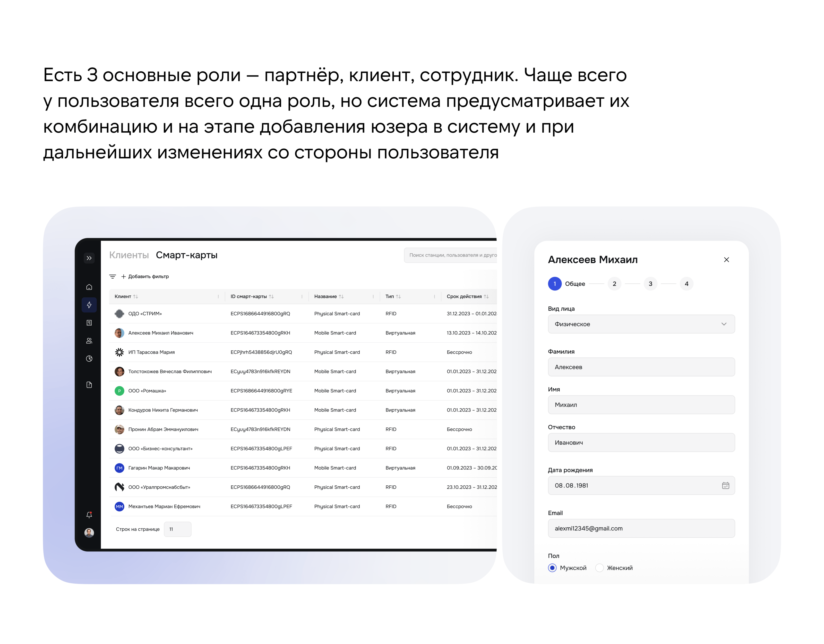Open Клиент column options menu dots
Image resolution: width=824 pixels, height=644 pixels.
218,297
